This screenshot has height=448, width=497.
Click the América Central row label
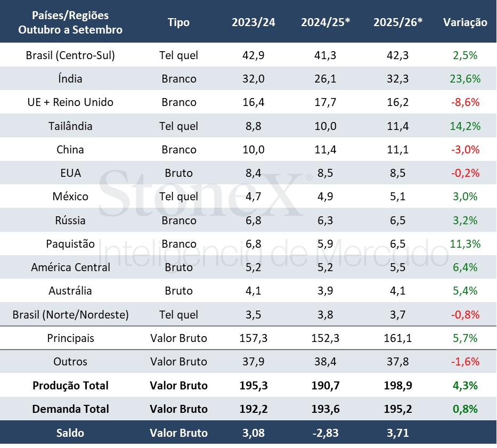pyautogui.click(x=70, y=267)
